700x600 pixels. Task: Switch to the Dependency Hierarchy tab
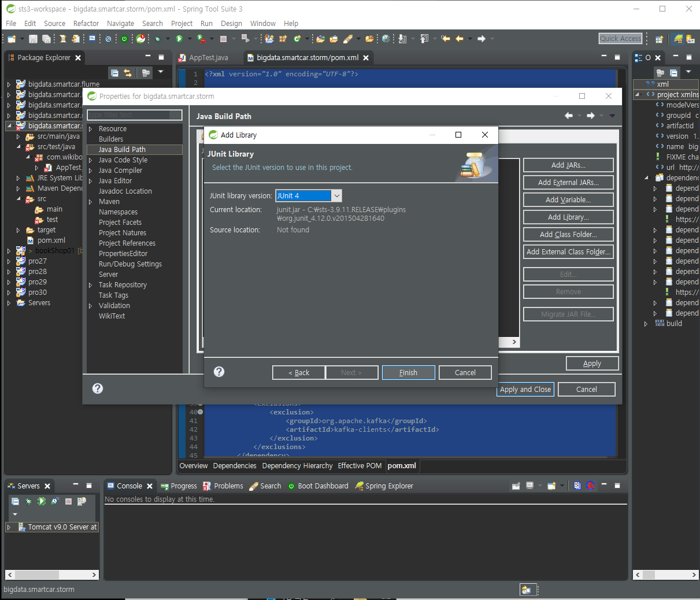click(297, 466)
